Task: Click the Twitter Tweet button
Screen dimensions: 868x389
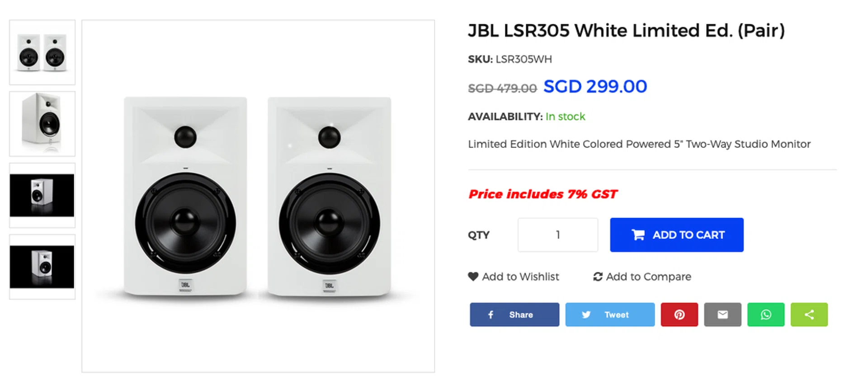Action: [609, 314]
